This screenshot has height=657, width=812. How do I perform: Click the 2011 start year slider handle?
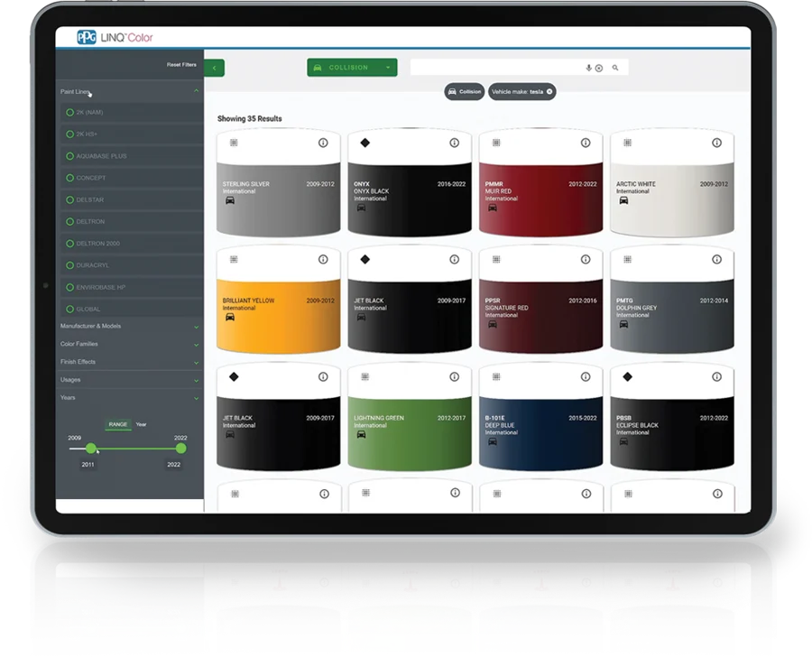(x=91, y=449)
